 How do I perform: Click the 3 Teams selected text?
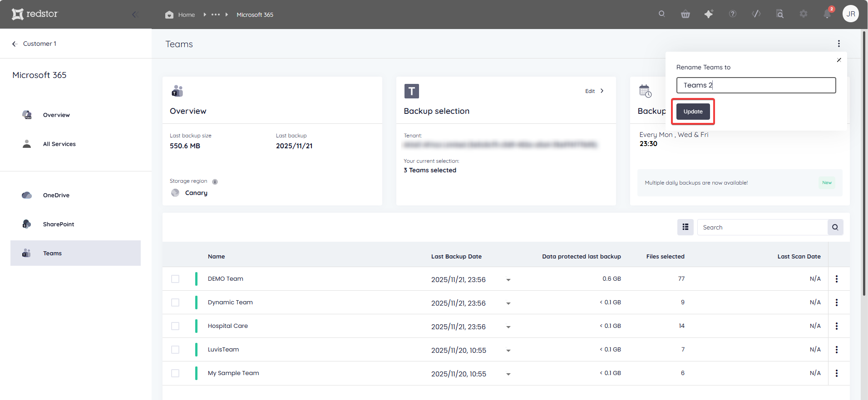(x=430, y=170)
